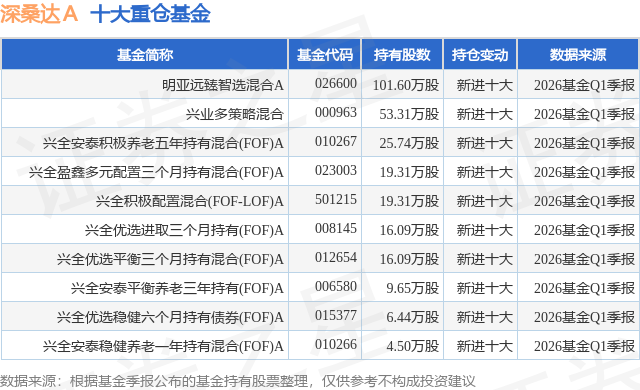Click the 数据来源 column header
Viewport: 640px width, 390px height.
tap(578, 55)
